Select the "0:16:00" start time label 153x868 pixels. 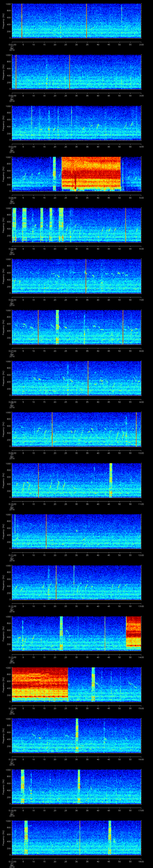coord(12,810)
